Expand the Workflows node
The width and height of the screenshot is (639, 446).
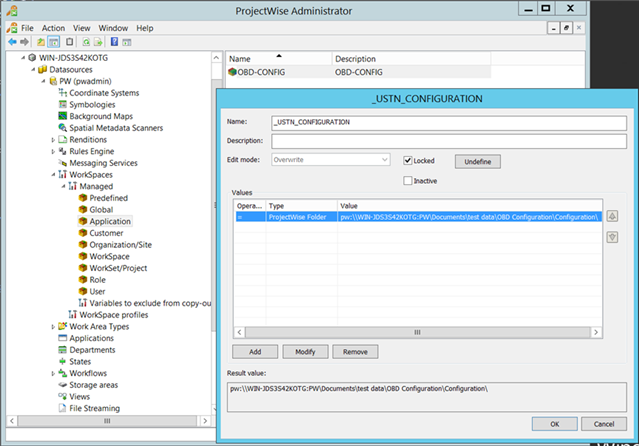(x=53, y=373)
